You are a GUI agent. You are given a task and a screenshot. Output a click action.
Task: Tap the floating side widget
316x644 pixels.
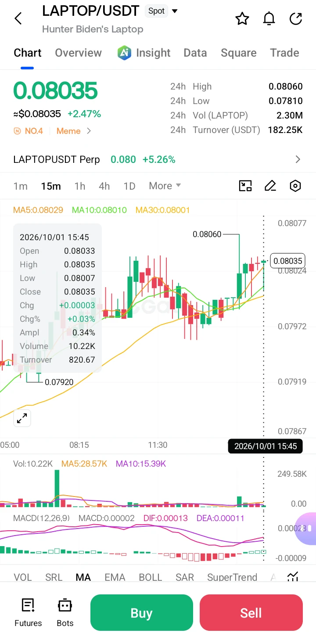click(306, 528)
